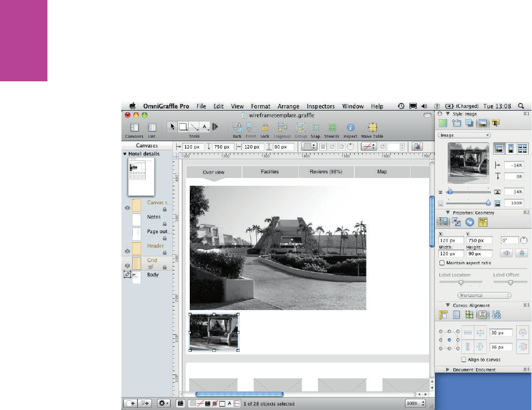The width and height of the screenshot is (532, 410).
Task: Click the Facilities tab in the wireframe
Action: [x=270, y=172]
